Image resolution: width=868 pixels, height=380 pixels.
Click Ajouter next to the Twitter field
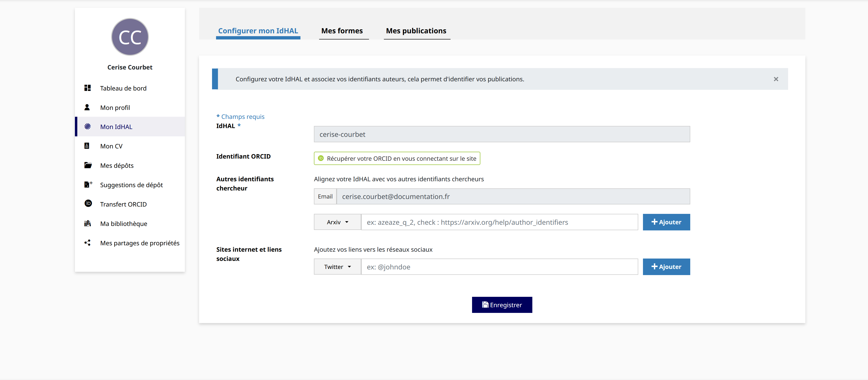point(666,267)
